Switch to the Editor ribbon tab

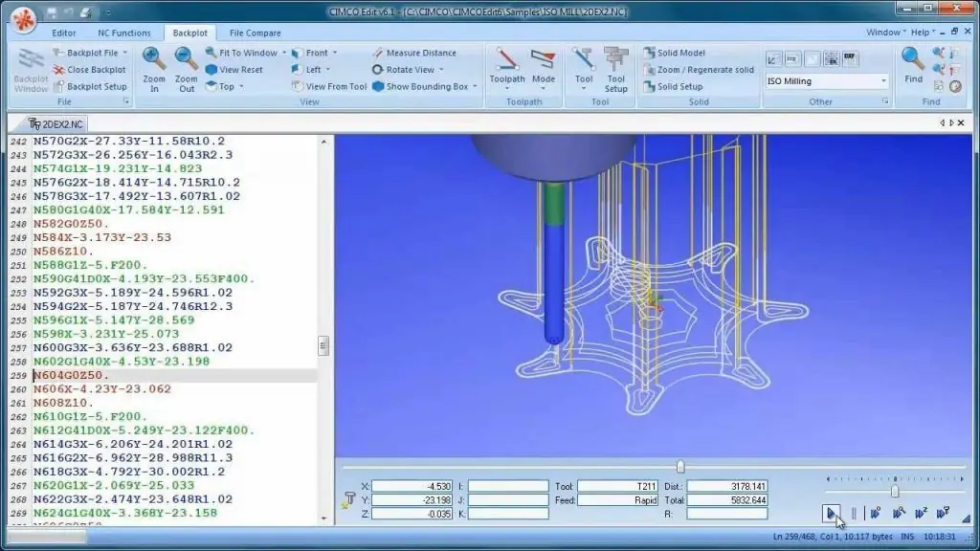pyautogui.click(x=64, y=33)
